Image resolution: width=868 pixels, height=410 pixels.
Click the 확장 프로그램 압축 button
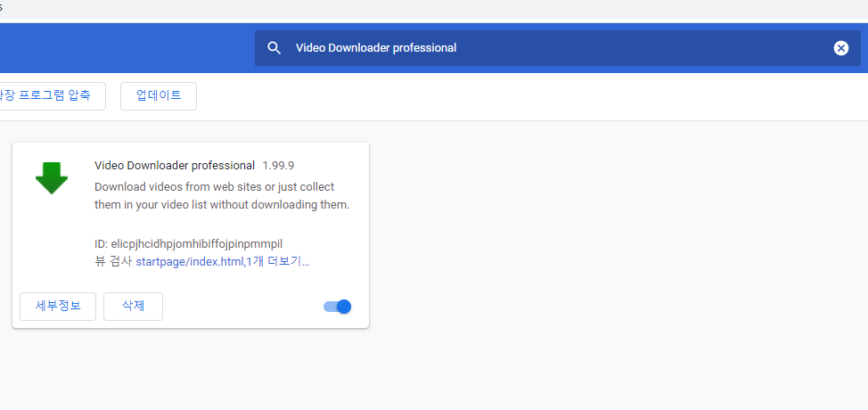tap(49, 96)
